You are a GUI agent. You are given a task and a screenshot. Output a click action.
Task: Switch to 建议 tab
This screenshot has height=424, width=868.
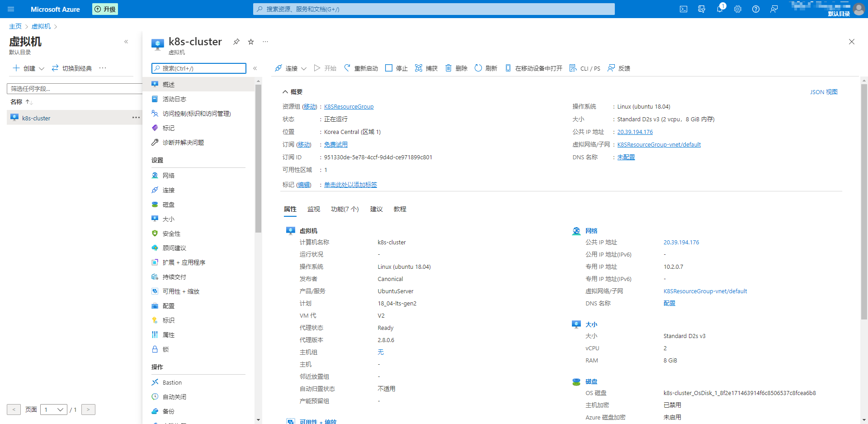[x=377, y=209]
